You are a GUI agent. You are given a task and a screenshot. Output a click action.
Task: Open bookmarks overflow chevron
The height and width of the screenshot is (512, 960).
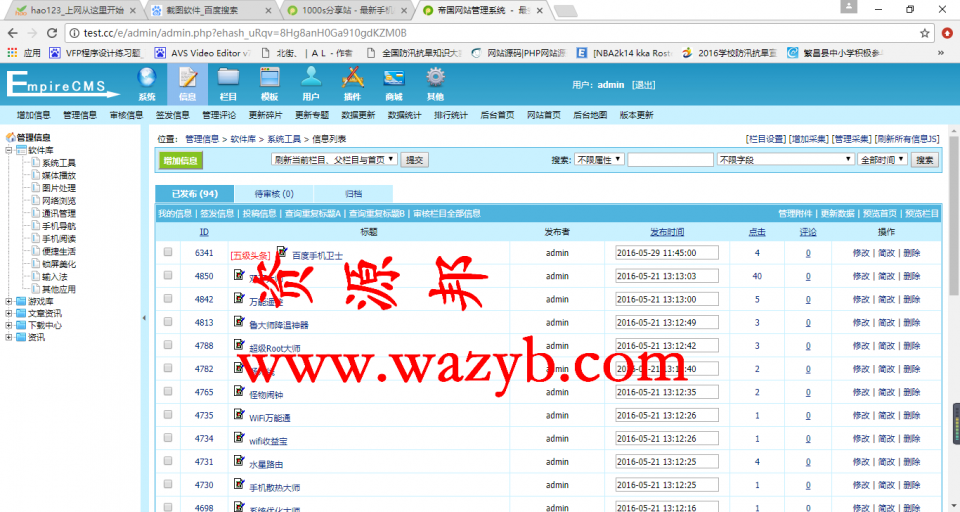[x=941, y=53]
